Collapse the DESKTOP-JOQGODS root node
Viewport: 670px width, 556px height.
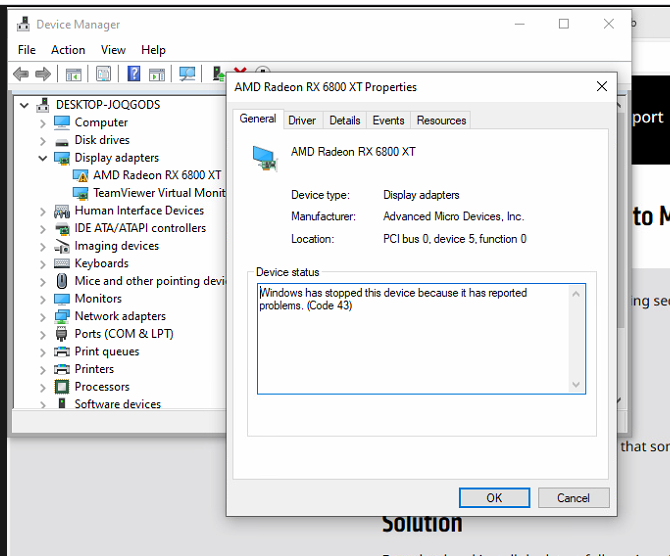tap(24, 105)
